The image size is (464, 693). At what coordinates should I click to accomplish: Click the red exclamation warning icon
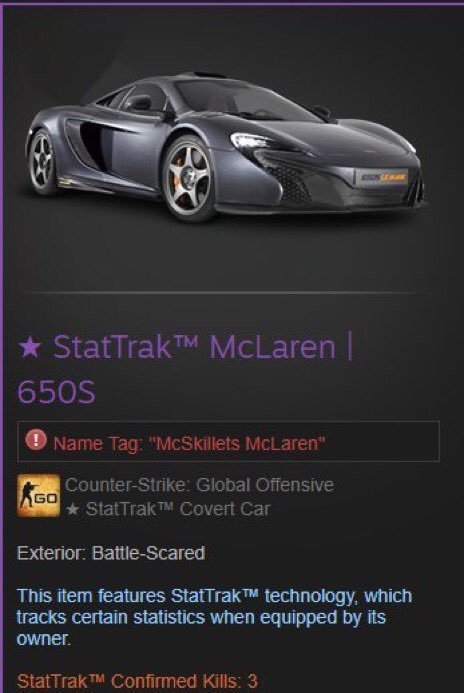(x=36, y=440)
